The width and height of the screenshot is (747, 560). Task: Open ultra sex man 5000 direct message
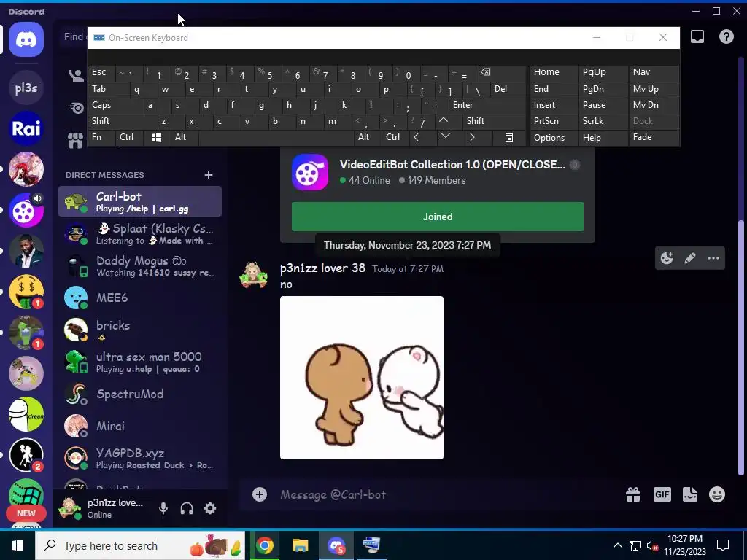[x=140, y=362]
